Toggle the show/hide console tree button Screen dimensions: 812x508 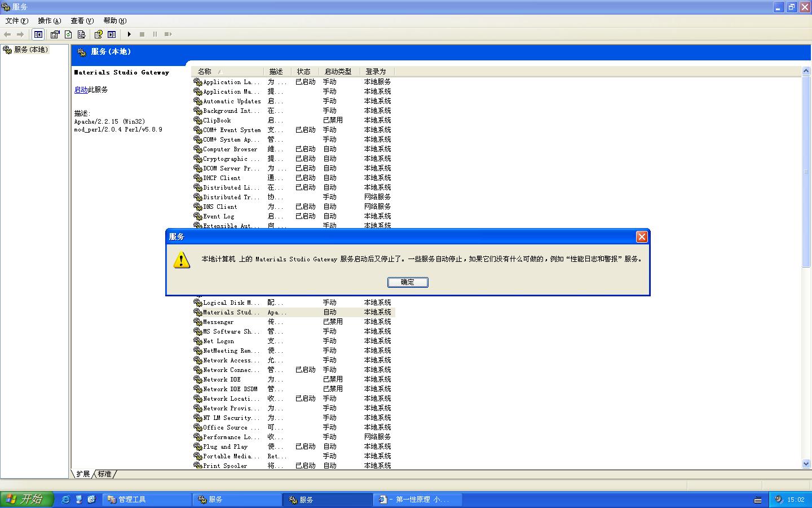coord(38,34)
